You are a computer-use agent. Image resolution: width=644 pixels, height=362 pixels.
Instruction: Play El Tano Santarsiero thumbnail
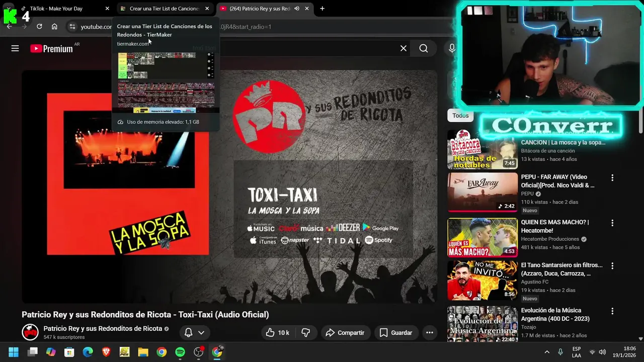coord(482,281)
